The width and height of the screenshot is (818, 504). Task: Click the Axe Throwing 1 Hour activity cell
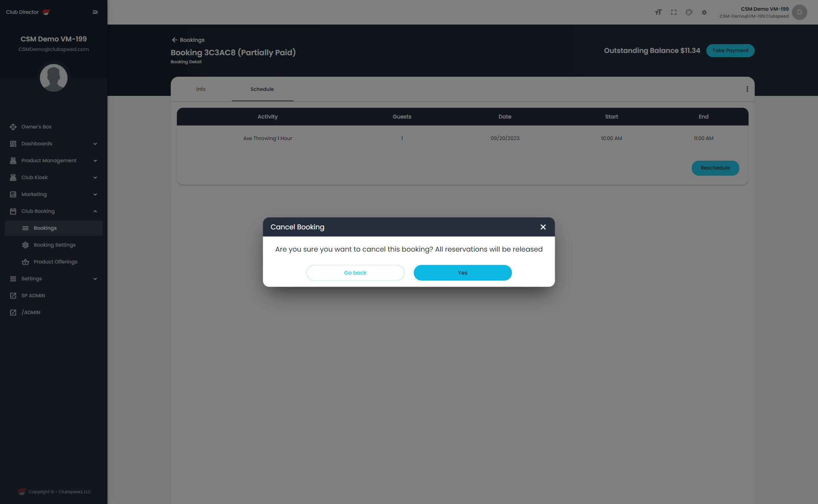tap(268, 138)
